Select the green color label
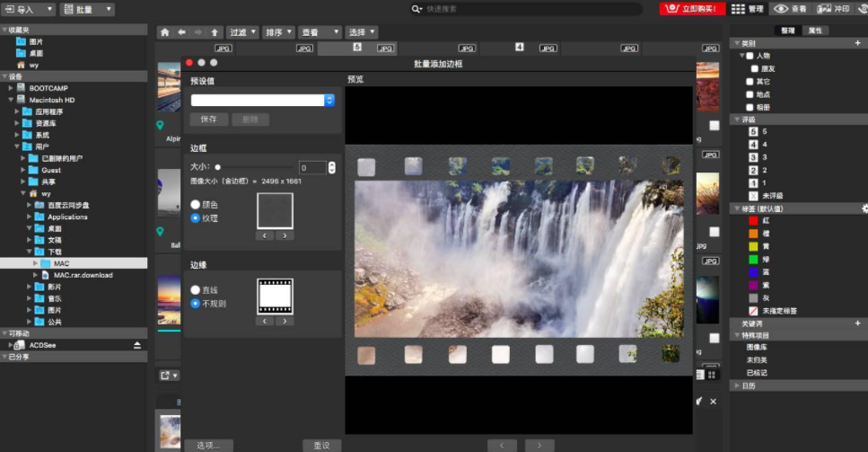The image size is (868, 452). point(753,259)
